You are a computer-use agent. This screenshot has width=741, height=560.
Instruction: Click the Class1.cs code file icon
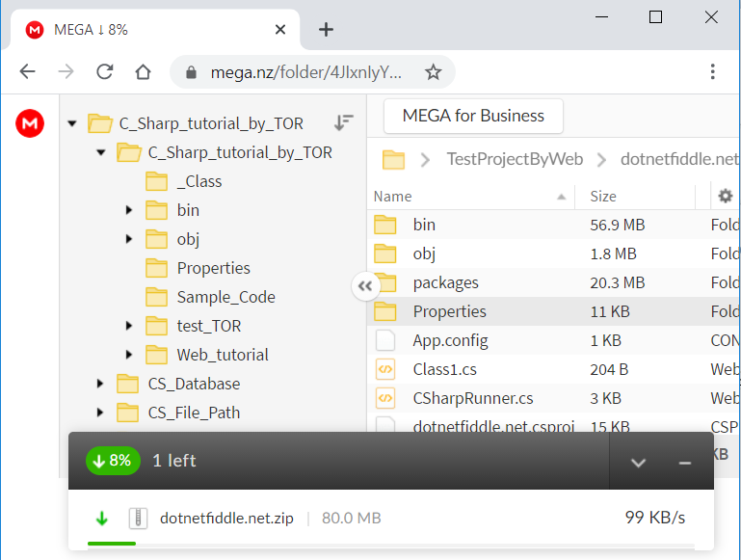(x=385, y=369)
